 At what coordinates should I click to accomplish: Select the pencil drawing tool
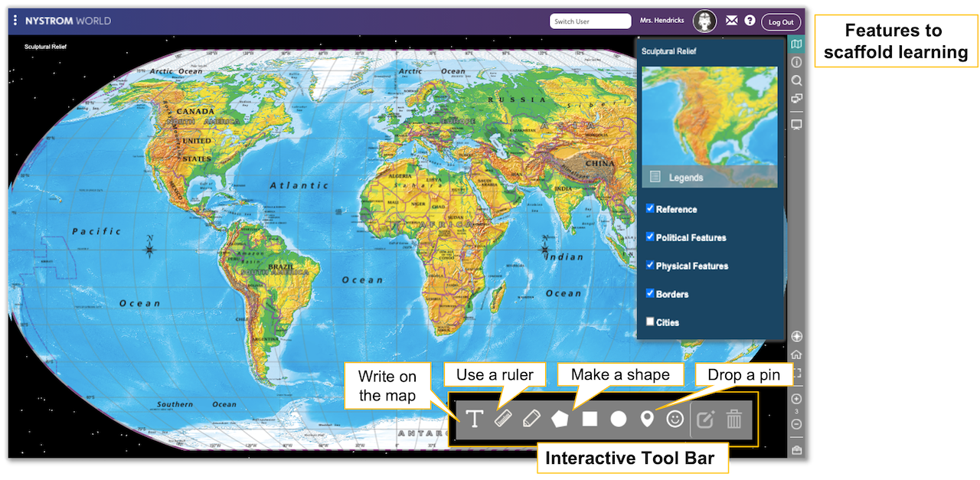tap(531, 419)
